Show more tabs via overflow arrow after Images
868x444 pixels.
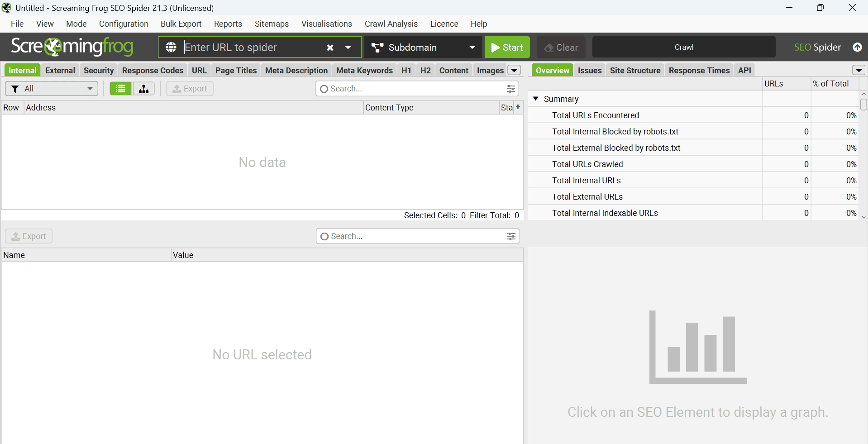514,70
